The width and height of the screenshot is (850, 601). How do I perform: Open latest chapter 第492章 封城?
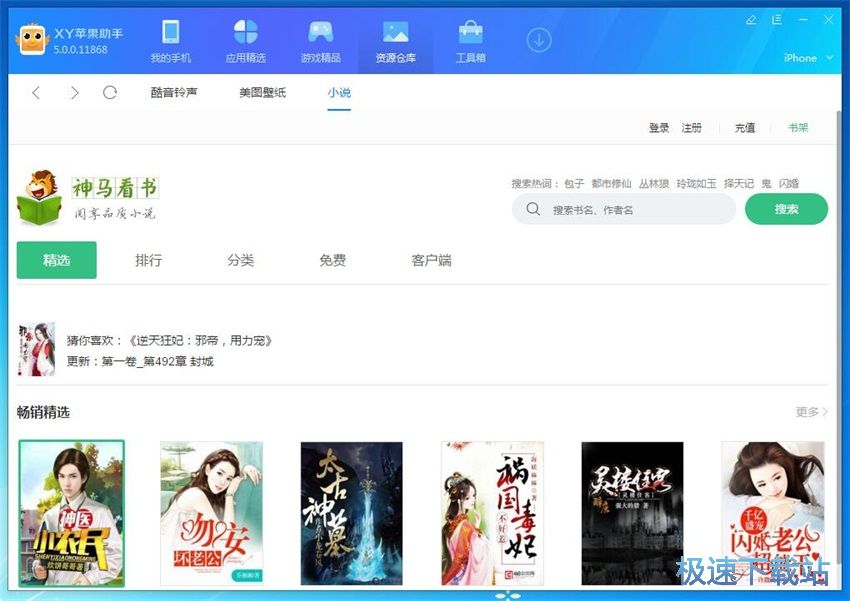[x=178, y=361]
